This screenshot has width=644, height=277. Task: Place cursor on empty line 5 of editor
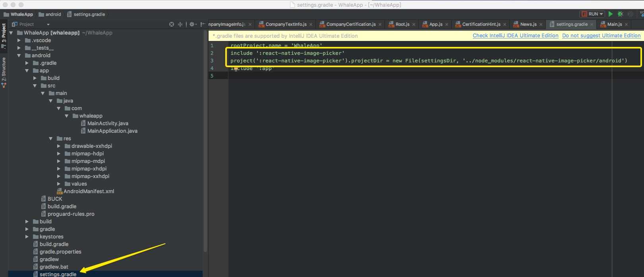click(x=436, y=76)
